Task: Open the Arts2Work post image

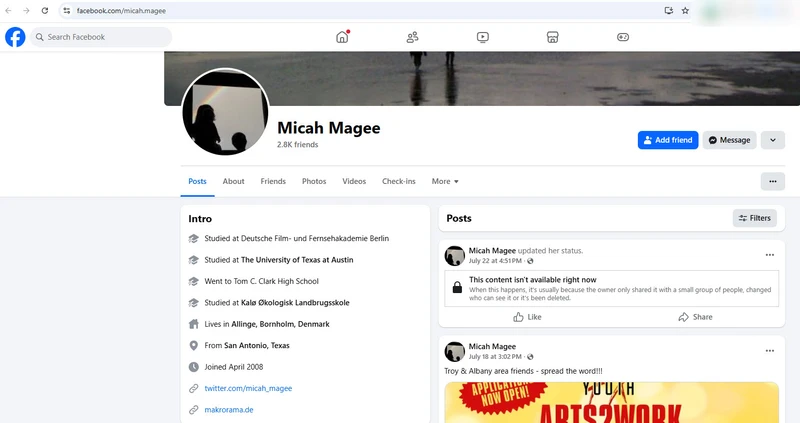Action: pos(612,403)
